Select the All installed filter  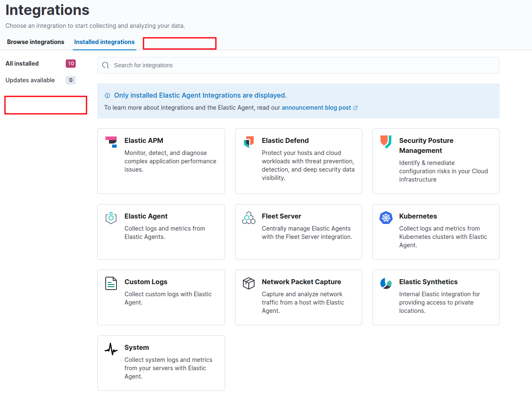coord(22,63)
